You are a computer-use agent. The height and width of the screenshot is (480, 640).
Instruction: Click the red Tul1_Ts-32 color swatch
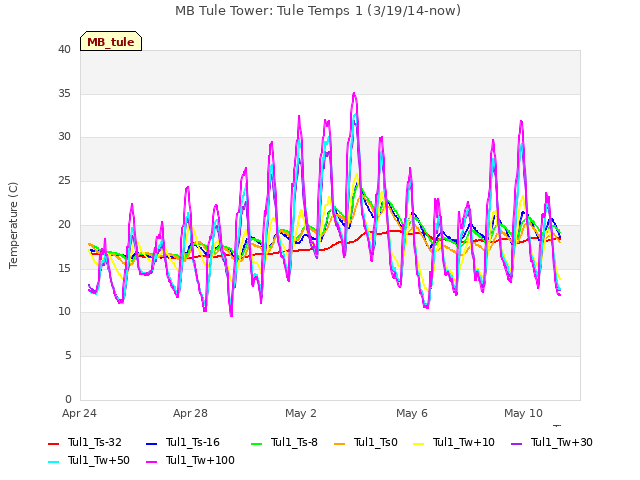click(53, 443)
